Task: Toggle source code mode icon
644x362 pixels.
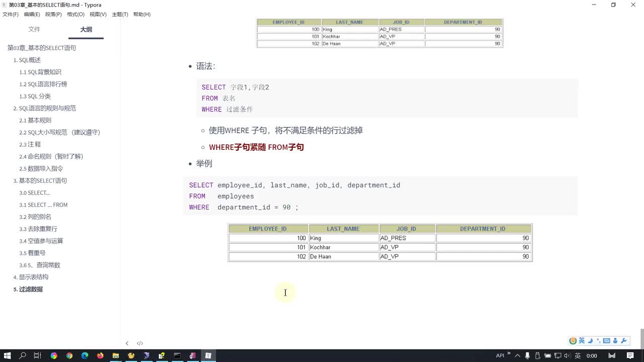Action: point(140,343)
